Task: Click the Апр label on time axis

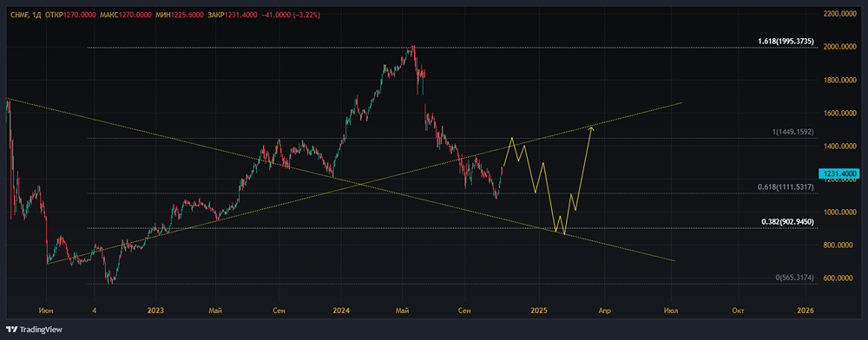Action: click(604, 311)
